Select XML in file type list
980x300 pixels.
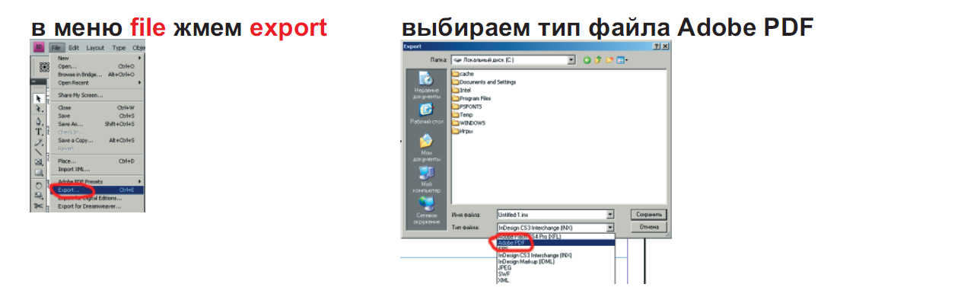coord(555,280)
